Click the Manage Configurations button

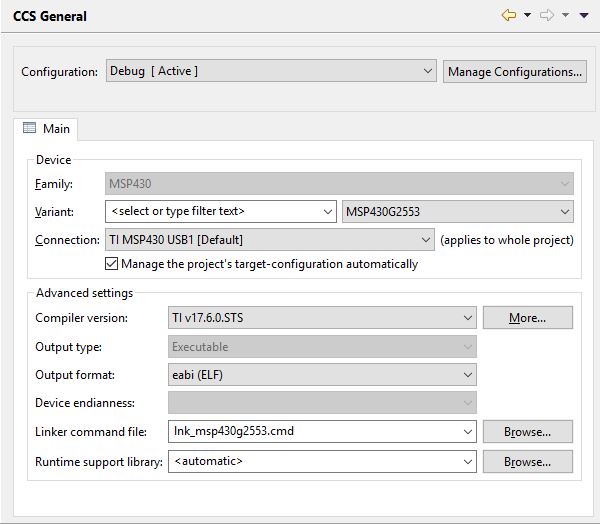(x=515, y=71)
